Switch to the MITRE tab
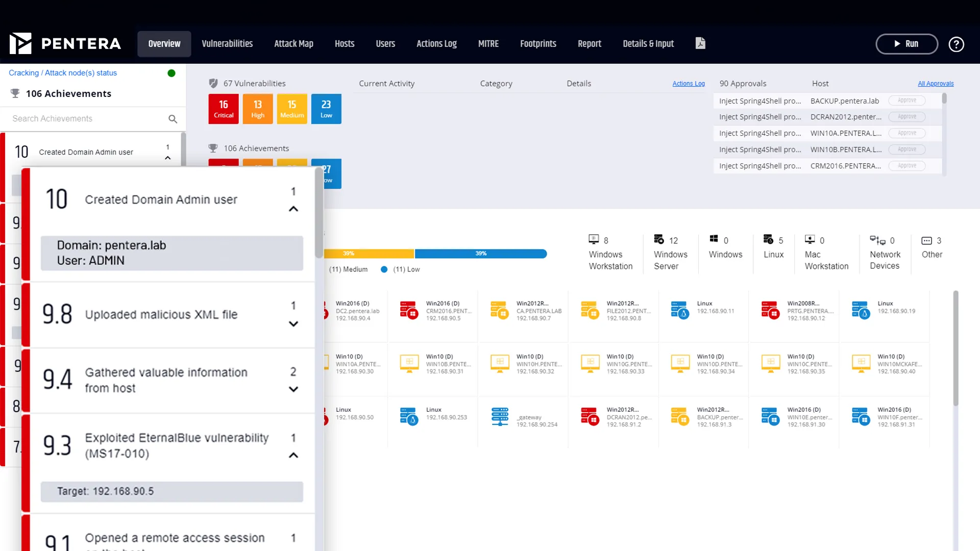980x551 pixels. [488, 44]
